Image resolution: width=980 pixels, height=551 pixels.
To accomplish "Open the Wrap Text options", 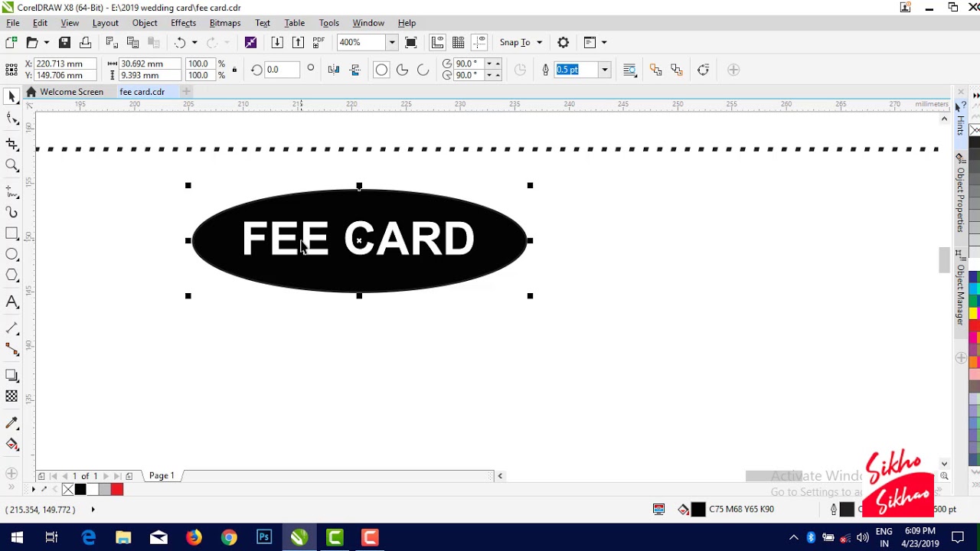I will coord(629,70).
